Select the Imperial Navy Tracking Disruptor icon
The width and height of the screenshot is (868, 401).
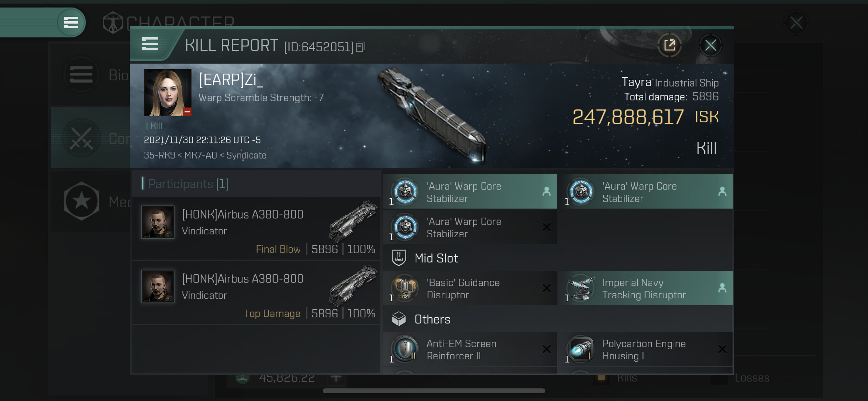tap(581, 288)
